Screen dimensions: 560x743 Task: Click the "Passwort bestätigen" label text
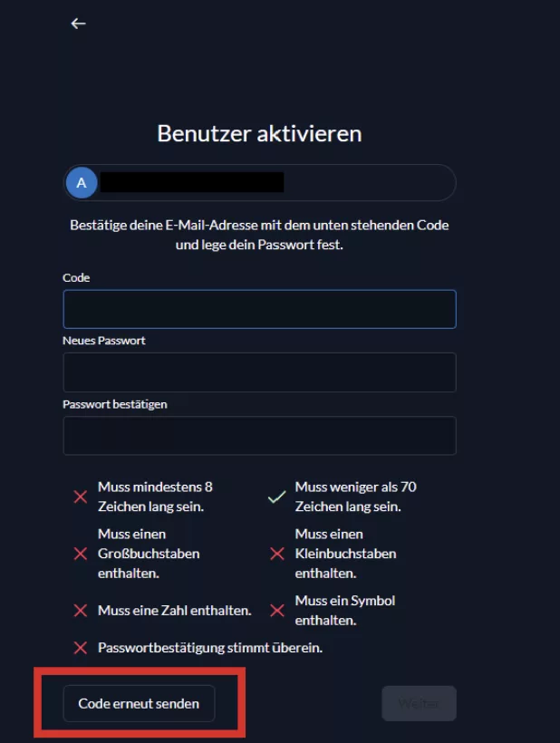pyautogui.click(x=115, y=404)
